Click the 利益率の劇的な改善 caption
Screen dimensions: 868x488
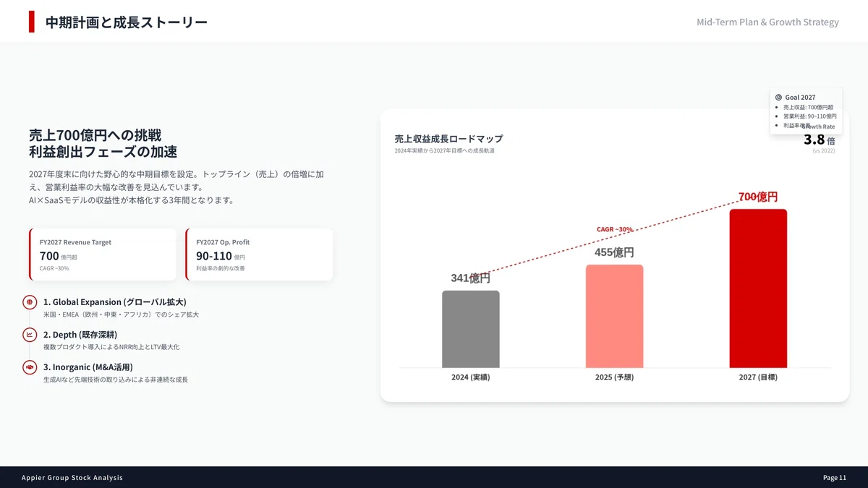(221, 268)
